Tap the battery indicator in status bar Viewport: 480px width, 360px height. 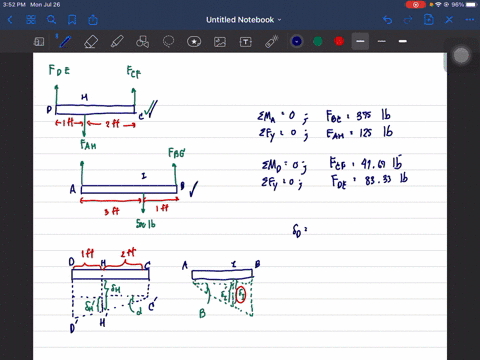click(x=471, y=5)
